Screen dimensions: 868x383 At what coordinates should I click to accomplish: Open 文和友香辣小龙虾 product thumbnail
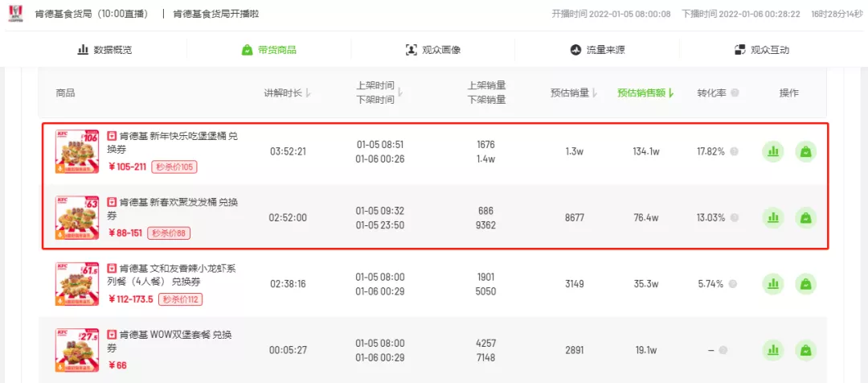(x=77, y=284)
